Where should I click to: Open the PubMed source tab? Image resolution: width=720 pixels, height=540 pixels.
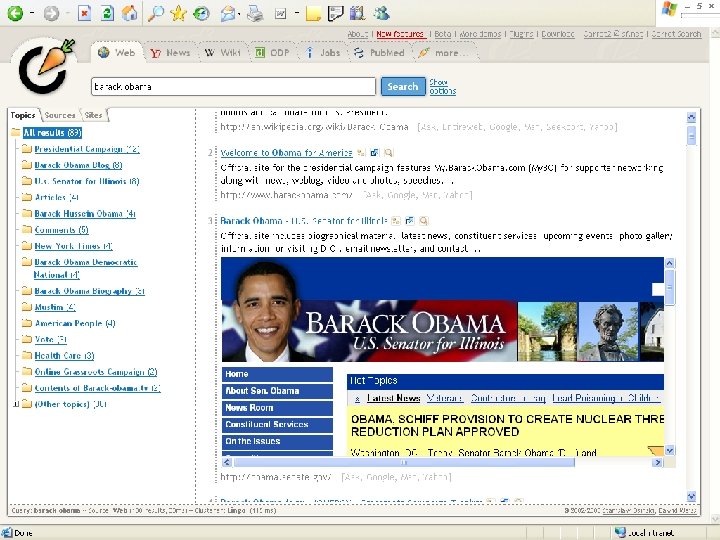pos(379,53)
